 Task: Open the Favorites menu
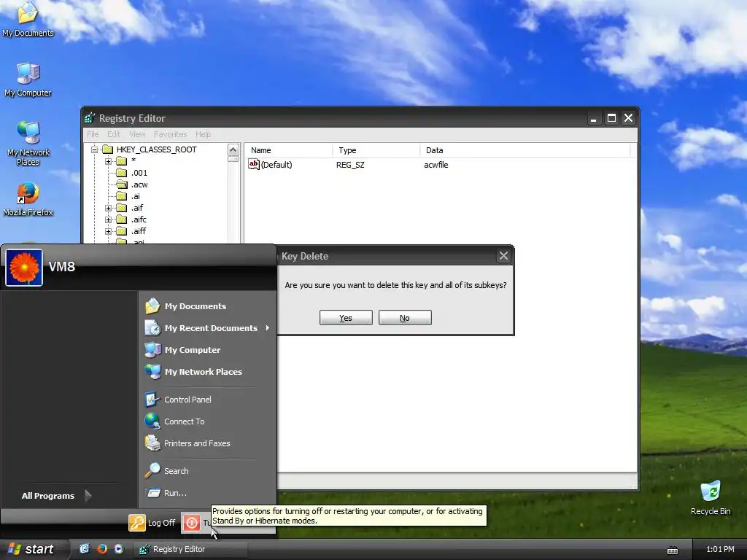pos(170,134)
